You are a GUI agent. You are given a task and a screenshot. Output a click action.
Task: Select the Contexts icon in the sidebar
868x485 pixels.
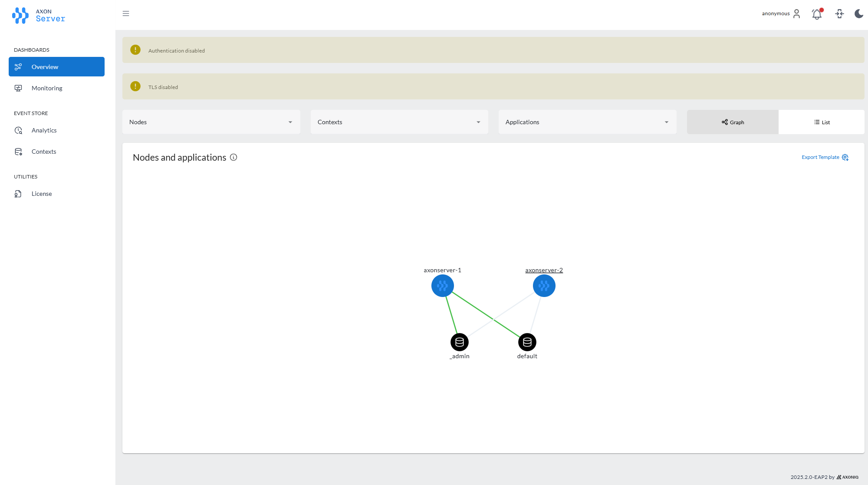18,151
